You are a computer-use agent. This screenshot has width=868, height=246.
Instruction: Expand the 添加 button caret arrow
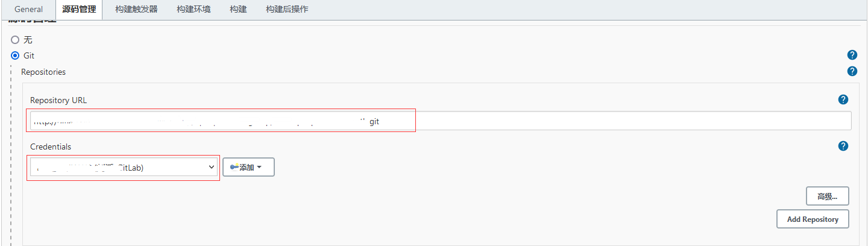point(259,168)
